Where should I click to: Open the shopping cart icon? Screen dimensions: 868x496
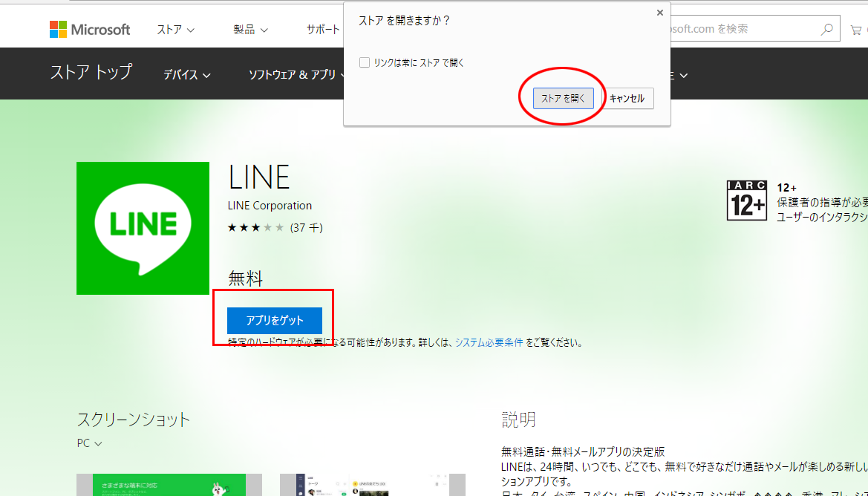click(x=856, y=30)
